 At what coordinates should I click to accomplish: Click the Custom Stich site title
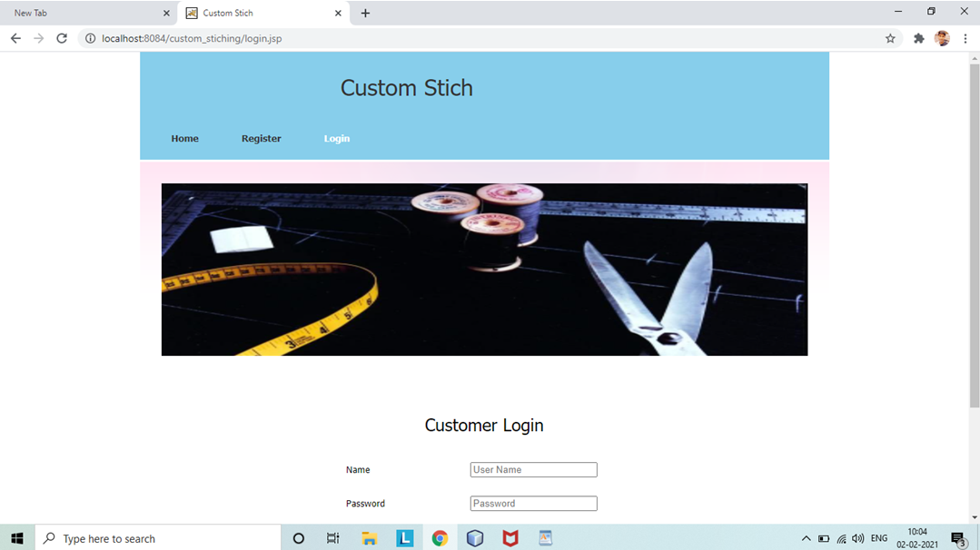tap(407, 88)
